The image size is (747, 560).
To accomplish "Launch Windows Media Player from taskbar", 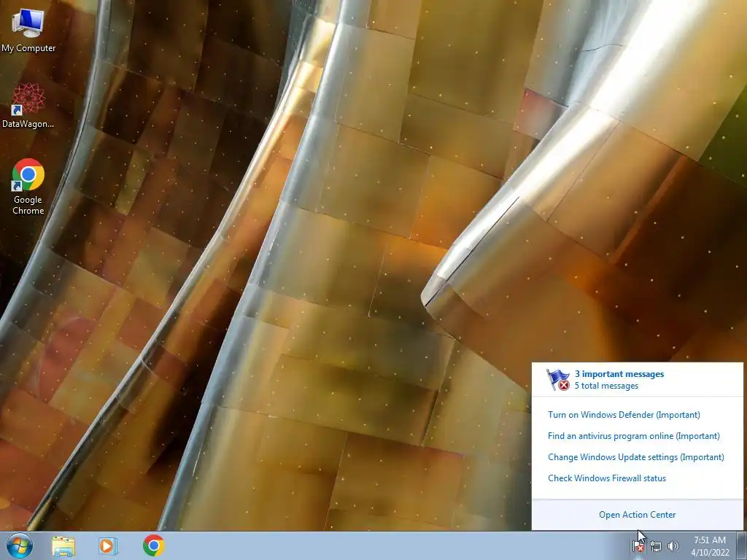I will pos(108,545).
